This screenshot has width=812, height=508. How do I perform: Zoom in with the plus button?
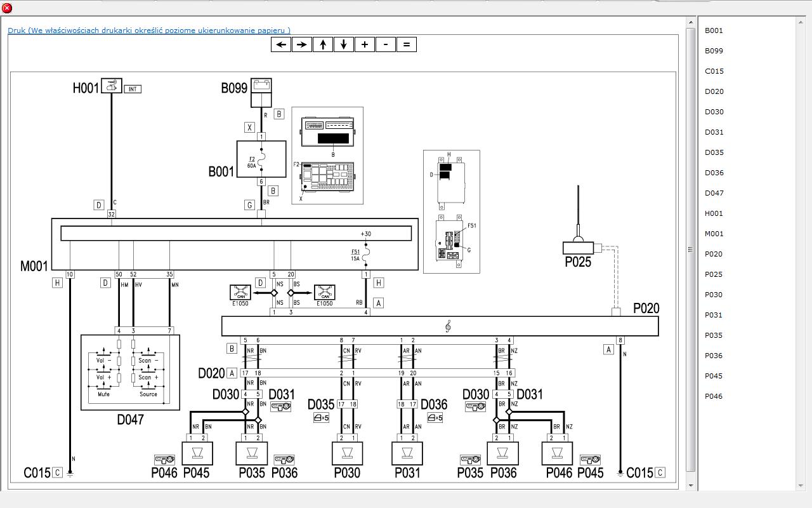pos(365,44)
